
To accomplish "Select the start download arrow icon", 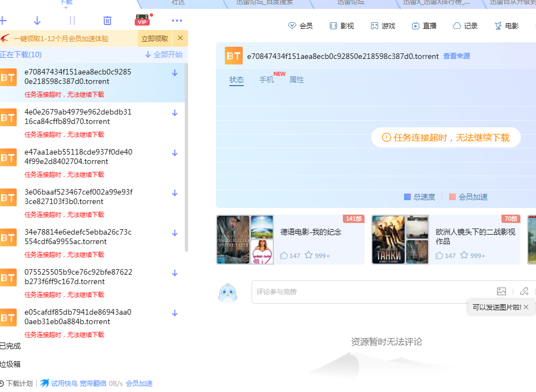I will [36, 20].
